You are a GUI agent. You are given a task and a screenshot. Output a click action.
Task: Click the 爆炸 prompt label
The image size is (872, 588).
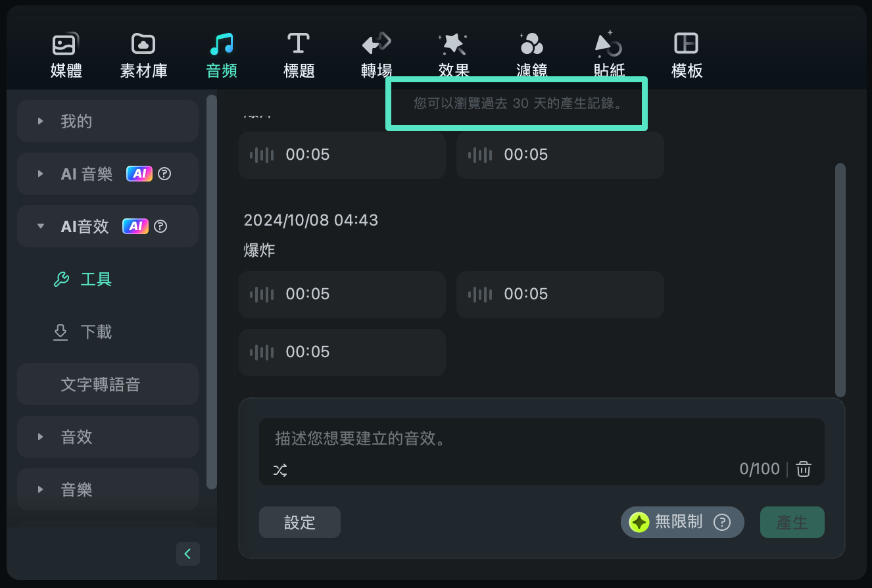click(x=259, y=250)
